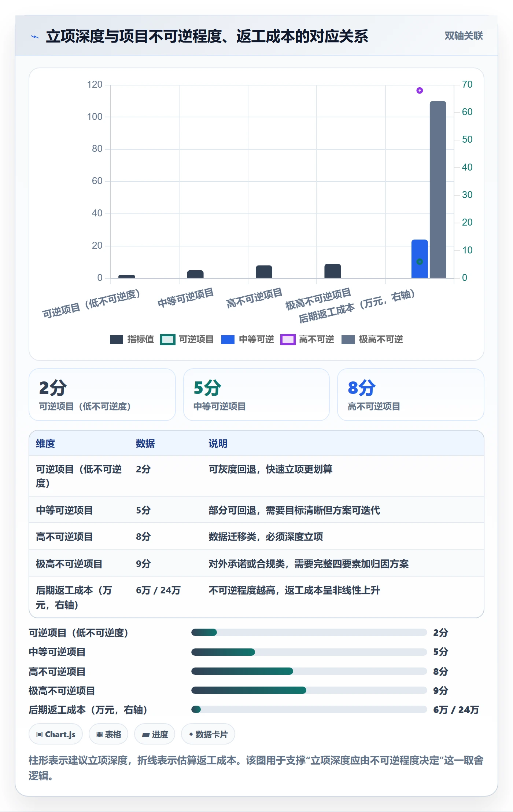Click the purple legend swatch for 高不可逆
The height and width of the screenshot is (812, 513).
pyautogui.click(x=288, y=340)
